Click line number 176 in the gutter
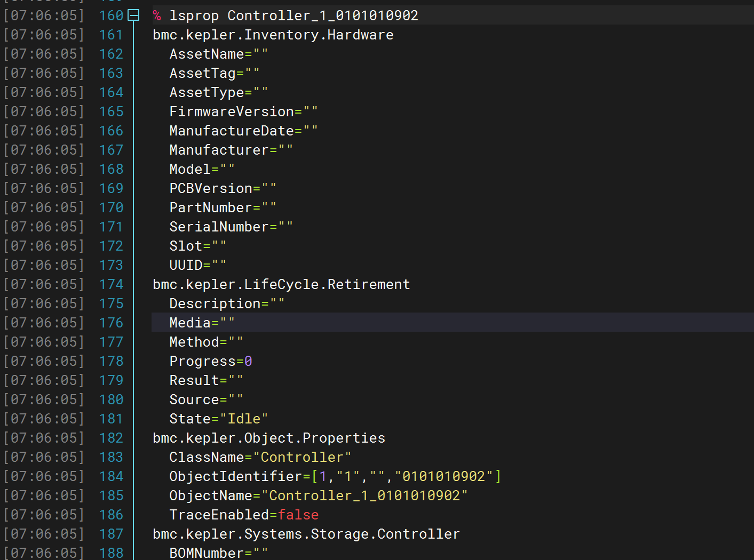 (111, 323)
